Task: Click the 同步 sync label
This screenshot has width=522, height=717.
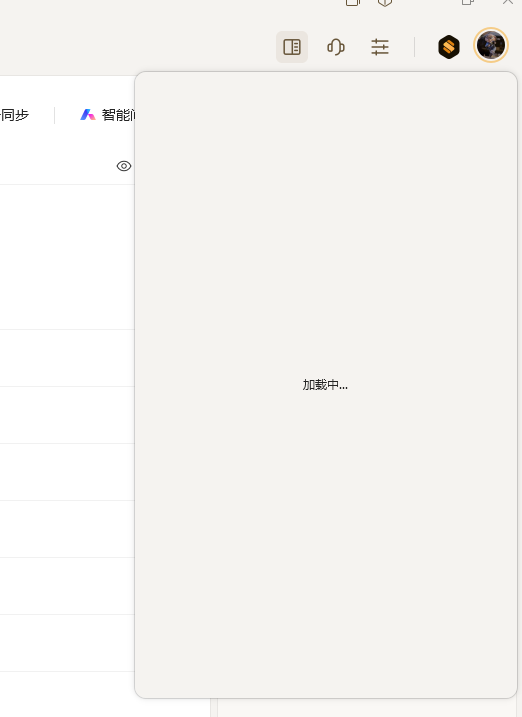Action: pyautogui.click(x=15, y=115)
